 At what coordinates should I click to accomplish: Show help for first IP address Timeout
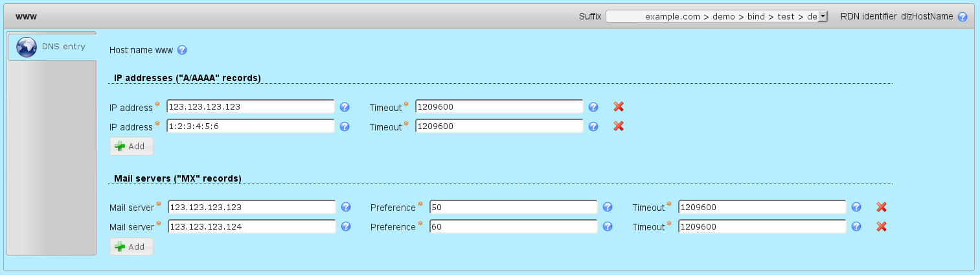coord(593,107)
